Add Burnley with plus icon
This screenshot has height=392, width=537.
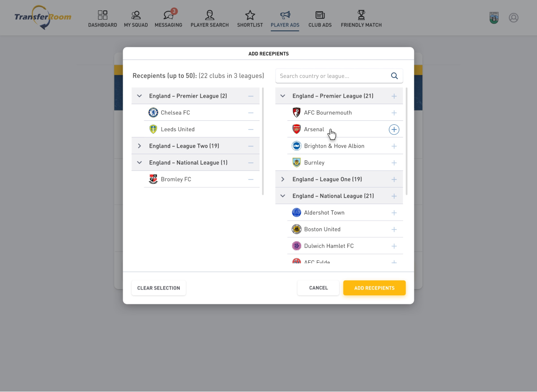click(x=394, y=163)
